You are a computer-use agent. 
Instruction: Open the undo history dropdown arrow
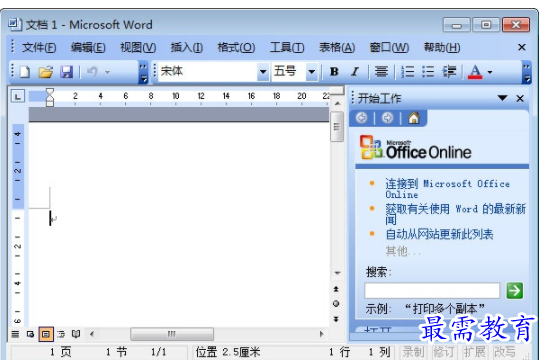pyautogui.click(x=108, y=72)
